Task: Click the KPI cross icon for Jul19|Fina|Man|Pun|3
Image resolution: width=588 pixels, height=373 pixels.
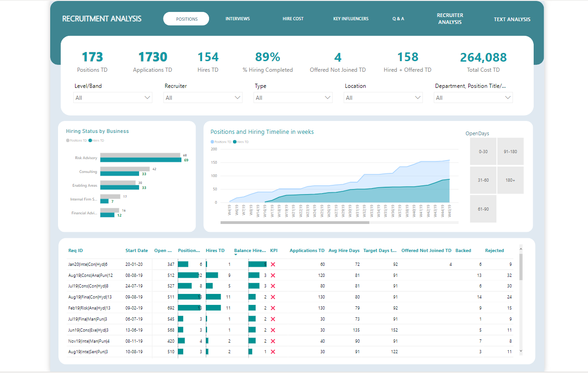Action: (273, 319)
